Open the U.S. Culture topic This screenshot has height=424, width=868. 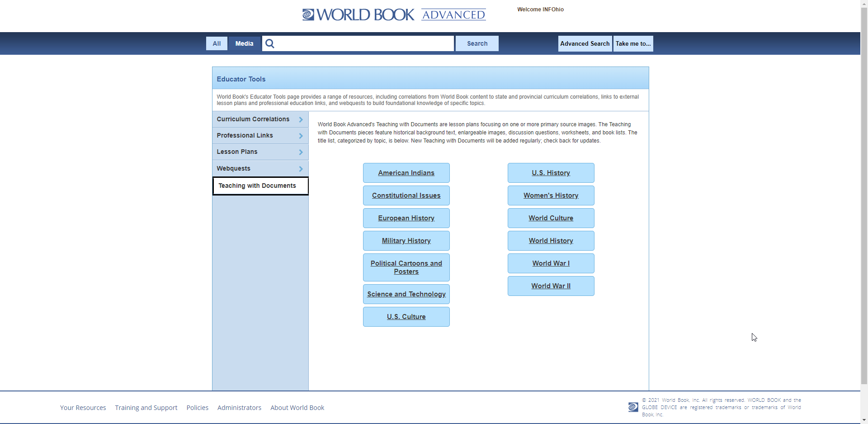(x=406, y=317)
